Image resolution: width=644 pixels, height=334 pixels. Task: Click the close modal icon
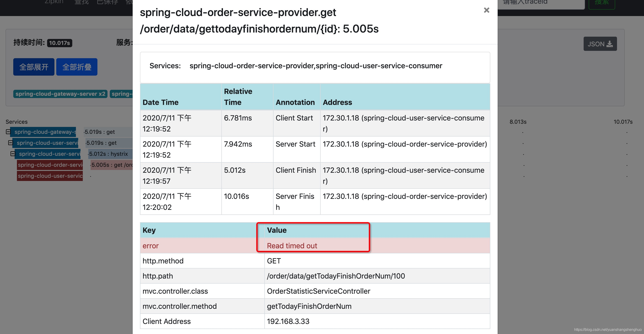486,10
